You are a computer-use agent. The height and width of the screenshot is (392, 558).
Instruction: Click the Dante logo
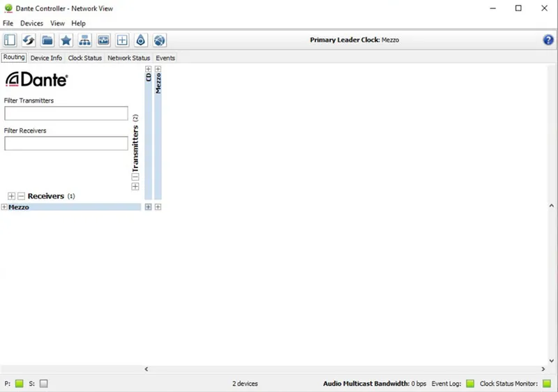(37, 80)
